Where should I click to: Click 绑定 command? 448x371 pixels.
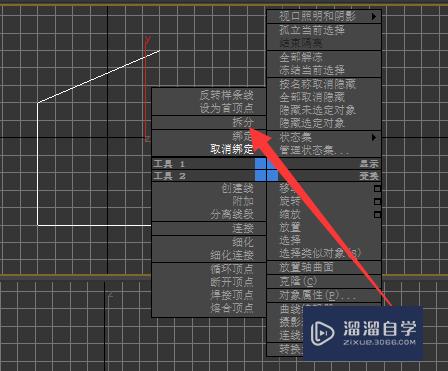(x=243, y=136)
